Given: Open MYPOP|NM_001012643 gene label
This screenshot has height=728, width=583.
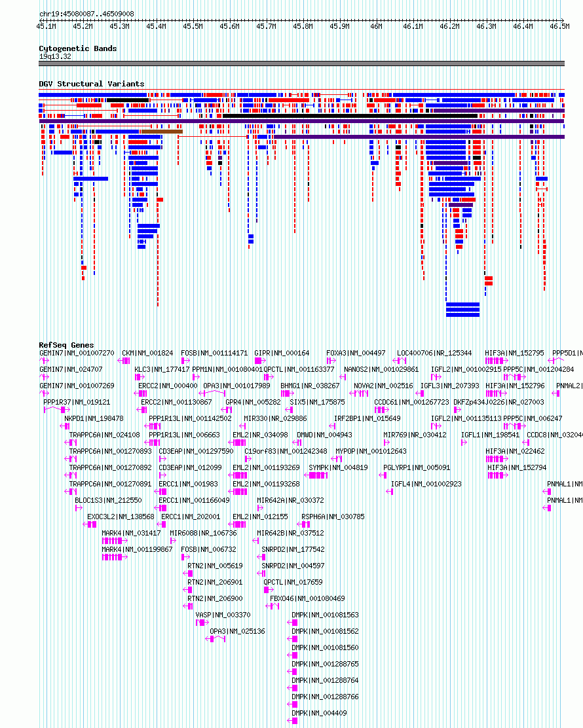Looking at the screenshot, I should click(x=371, y=451).
